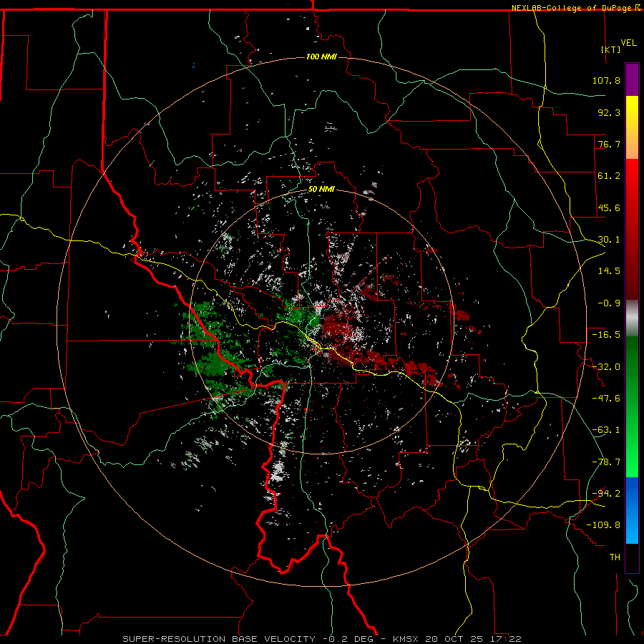Click the -78.7 value on velocity scale
This screenshot has width=644, height=644.
coord(606,462)
